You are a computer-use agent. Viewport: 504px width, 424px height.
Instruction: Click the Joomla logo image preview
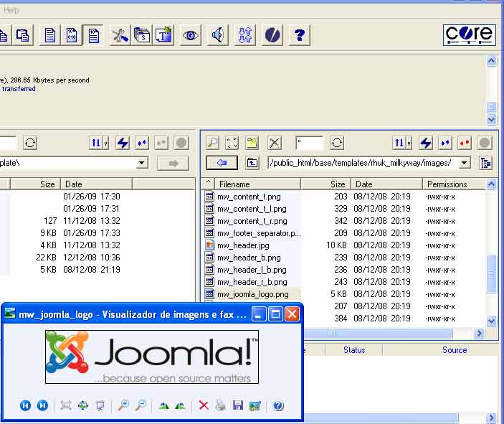click(x=152, y=357)
